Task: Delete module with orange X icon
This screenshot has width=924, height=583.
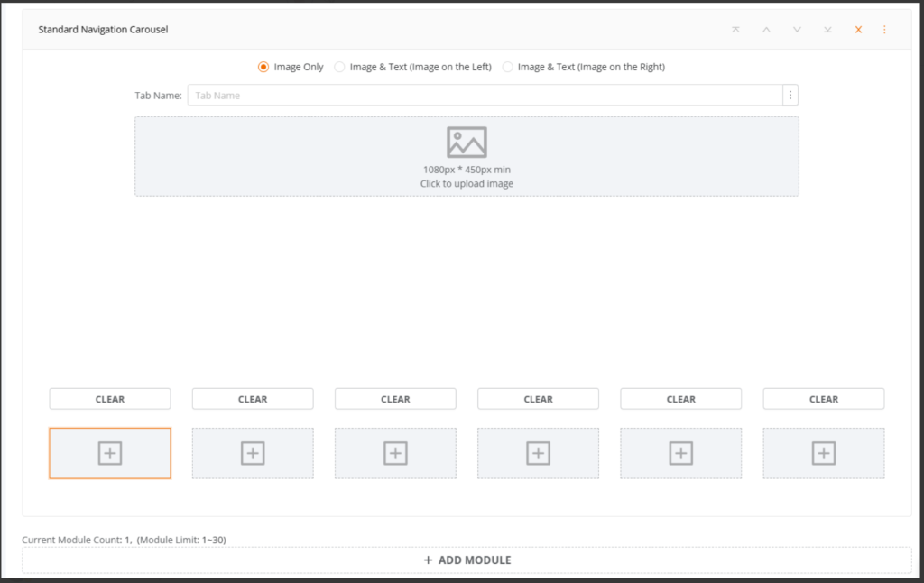Action: [x=858, y=30]
